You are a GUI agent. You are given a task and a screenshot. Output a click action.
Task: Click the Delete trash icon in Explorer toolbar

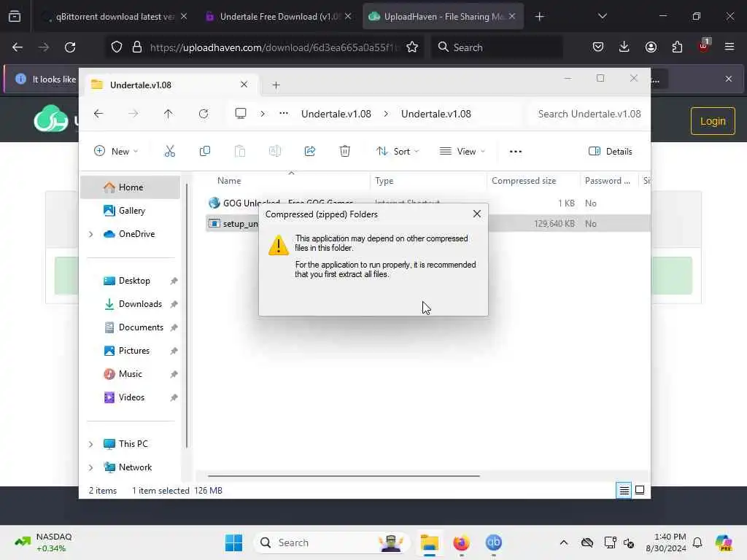pos(345,152)
